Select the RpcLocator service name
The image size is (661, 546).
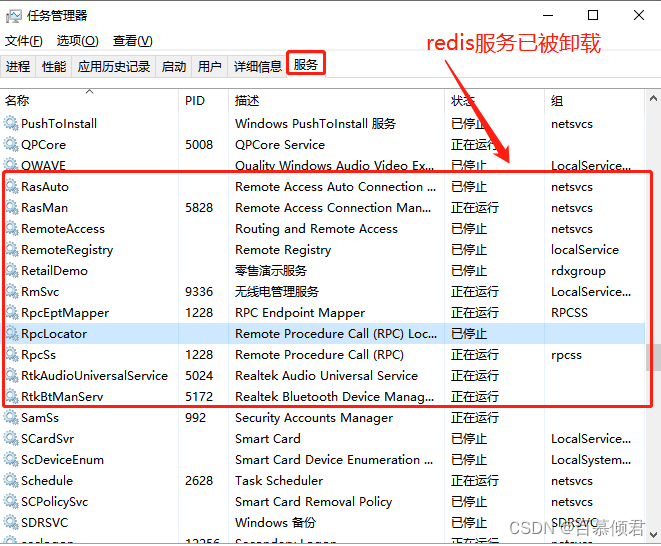[x=54, y=334]
